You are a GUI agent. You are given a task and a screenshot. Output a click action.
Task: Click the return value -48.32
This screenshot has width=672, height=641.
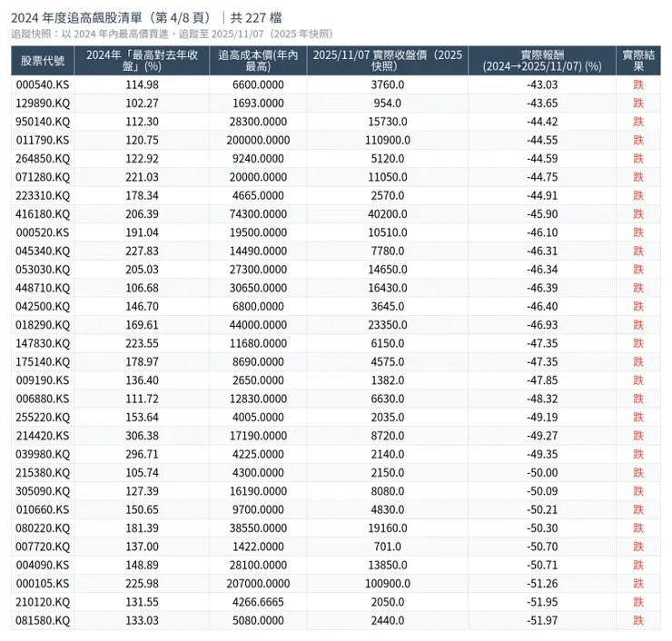[542, 399]
